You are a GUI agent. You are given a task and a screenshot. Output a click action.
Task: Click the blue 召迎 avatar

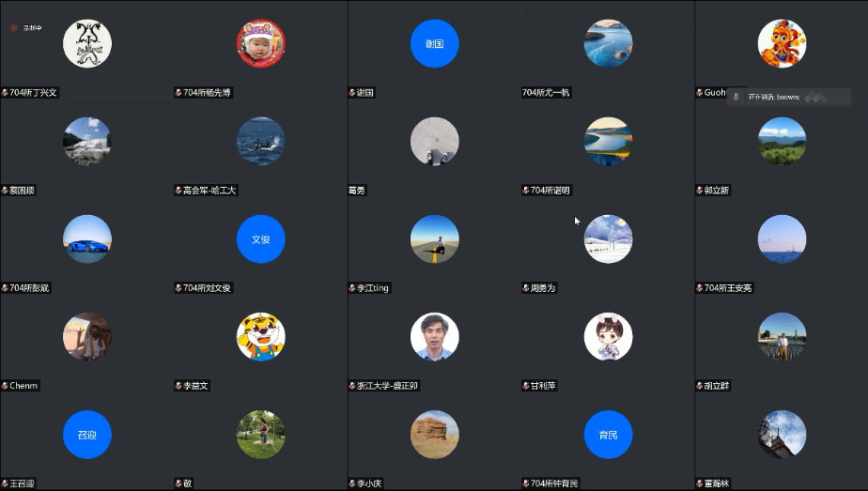[x=86, y=435]
